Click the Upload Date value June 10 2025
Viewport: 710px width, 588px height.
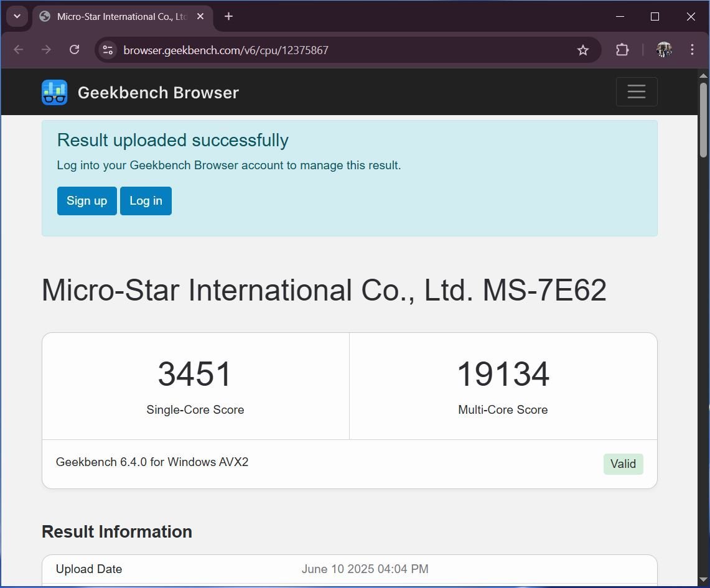(x=365, y=569)
